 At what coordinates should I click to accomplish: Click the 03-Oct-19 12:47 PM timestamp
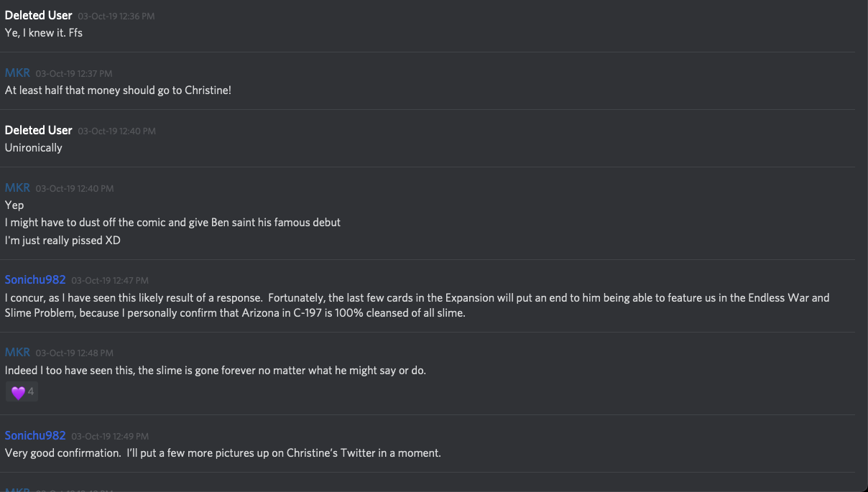110,280
